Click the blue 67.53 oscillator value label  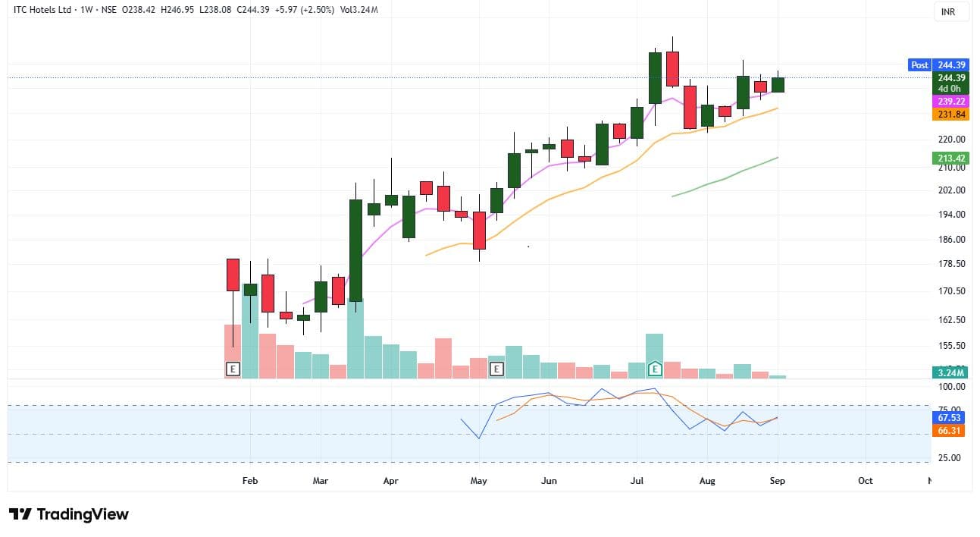click(950, 417)
